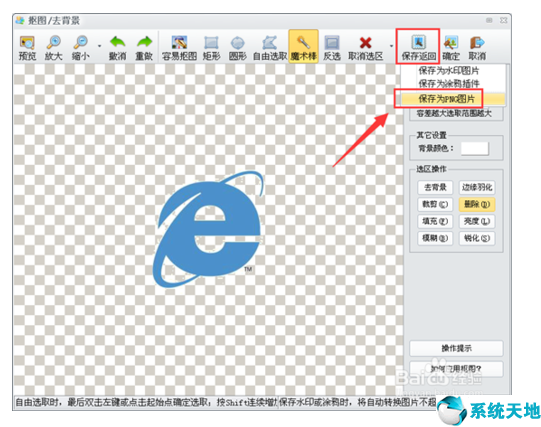Click the 边缘羽化 feather edge button
This screenshot has height=427, width=541.
(x=477, y=187)
